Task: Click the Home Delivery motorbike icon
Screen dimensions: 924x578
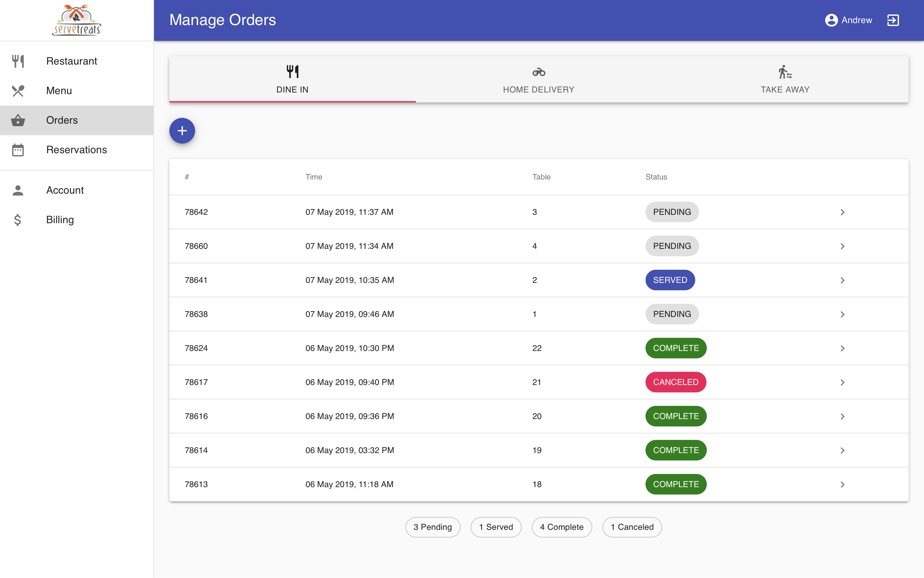Action: coord(539,72)
